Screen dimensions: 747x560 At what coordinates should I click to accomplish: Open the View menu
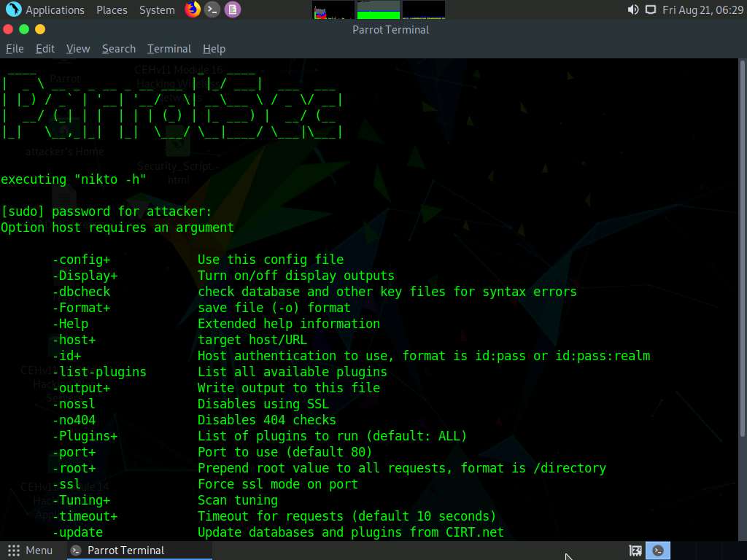(78, 49)
